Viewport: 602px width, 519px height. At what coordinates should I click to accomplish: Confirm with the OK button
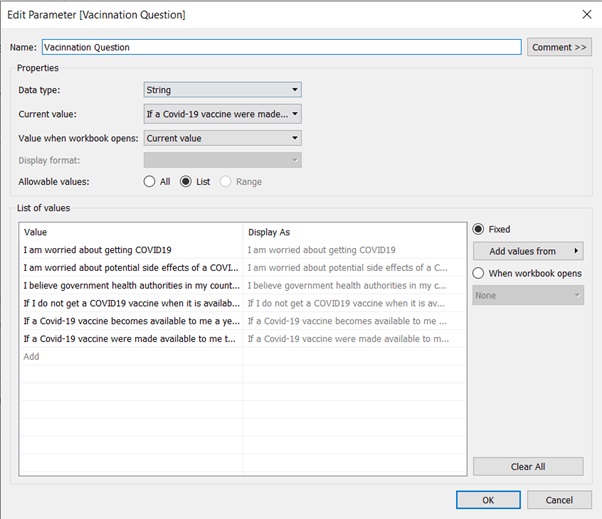coord(487,500)
